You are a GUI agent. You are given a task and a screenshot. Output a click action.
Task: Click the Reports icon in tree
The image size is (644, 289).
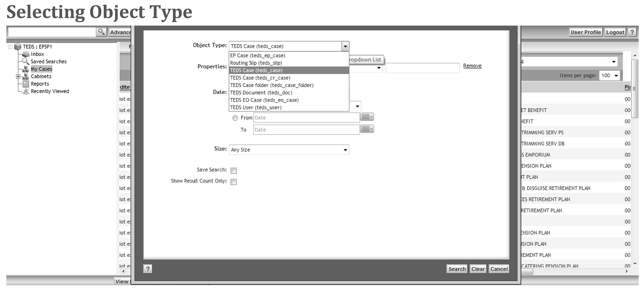click(26, 84)
